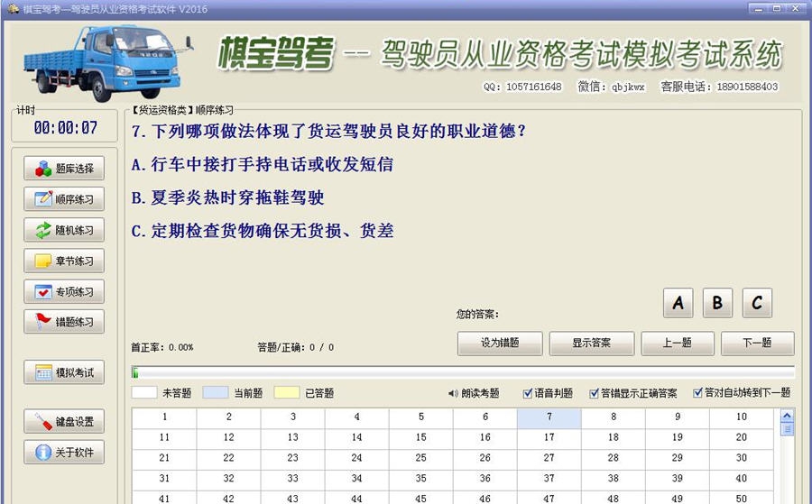Image resolution: width=812 pixels, height=504 pixels.
Task: Jump to question 4 in grid
Action: coord(356,417)
